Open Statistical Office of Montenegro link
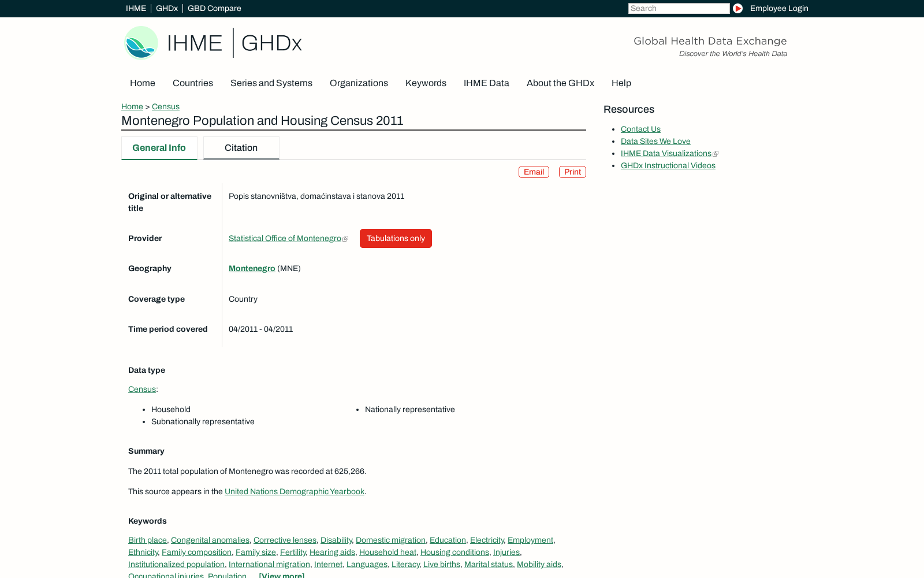Image resolution: width=924 pixels, height=578 pixels. 285,238
